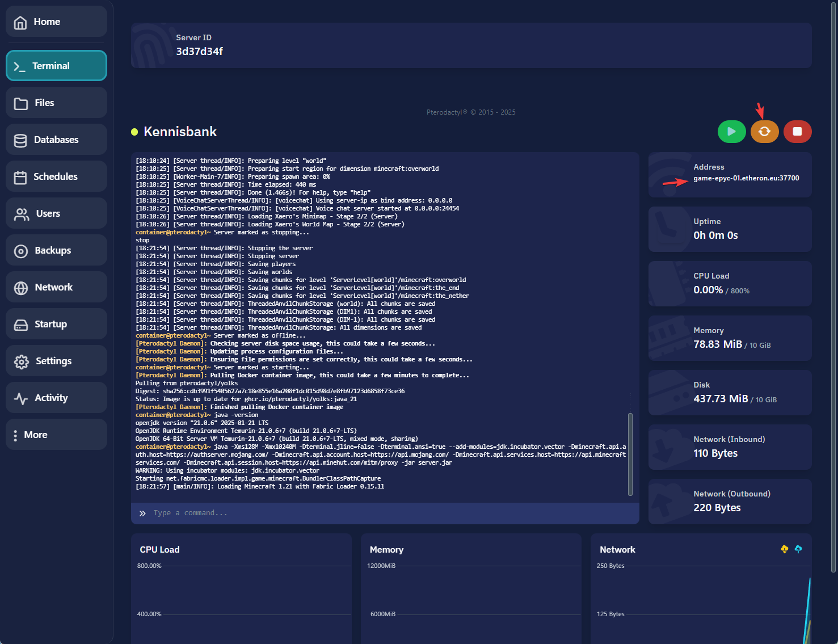Open the Home page from sidebar
Screen dimensions: 838x644
pos(56,22)
